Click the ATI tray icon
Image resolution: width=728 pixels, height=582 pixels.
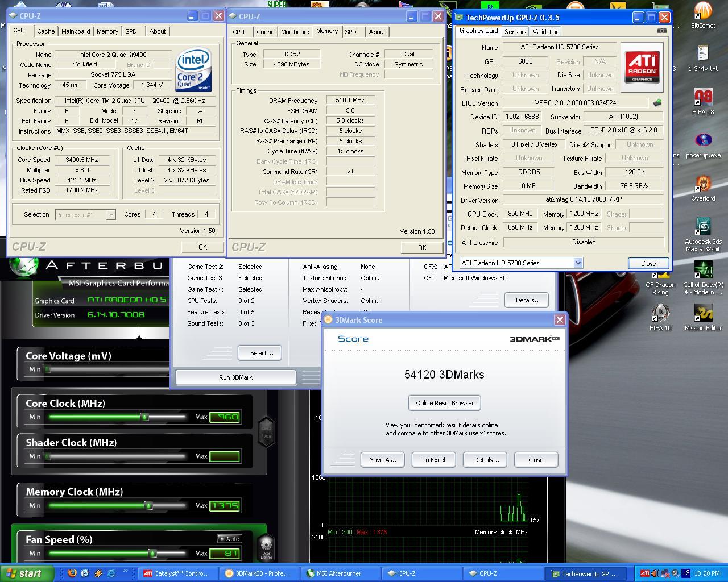pos(644,573)
